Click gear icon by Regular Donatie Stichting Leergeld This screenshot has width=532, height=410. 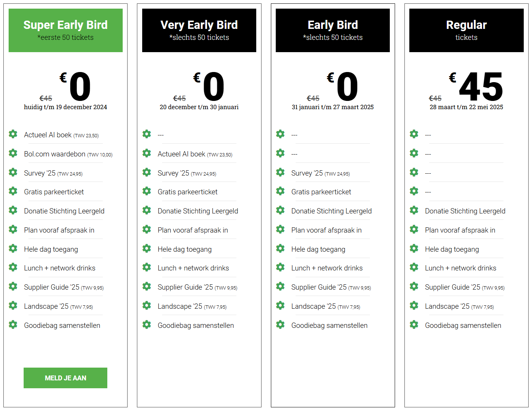[x=414, y=210]
